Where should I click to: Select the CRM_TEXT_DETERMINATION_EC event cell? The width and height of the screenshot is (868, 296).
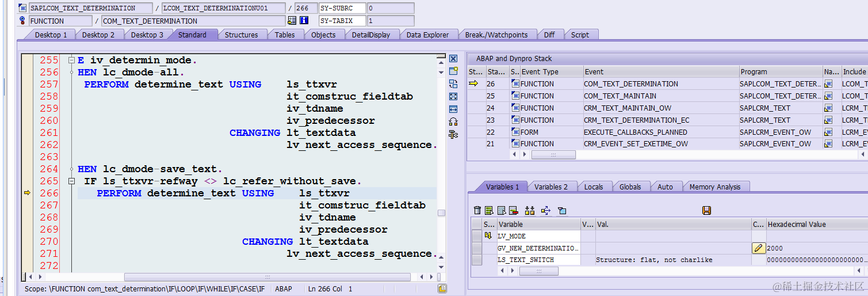coord(660,120)
